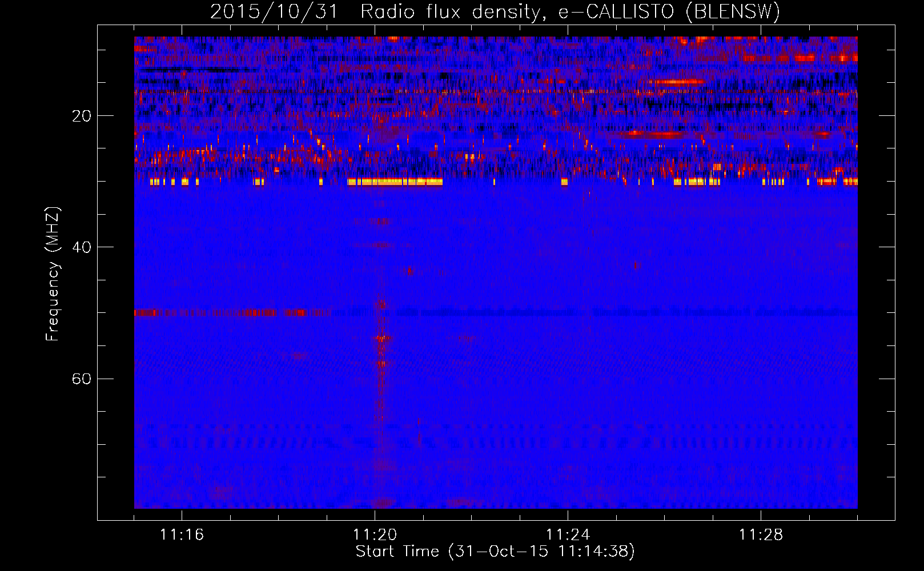Click the "20" frequency tick label

click(x=82, y=116)
